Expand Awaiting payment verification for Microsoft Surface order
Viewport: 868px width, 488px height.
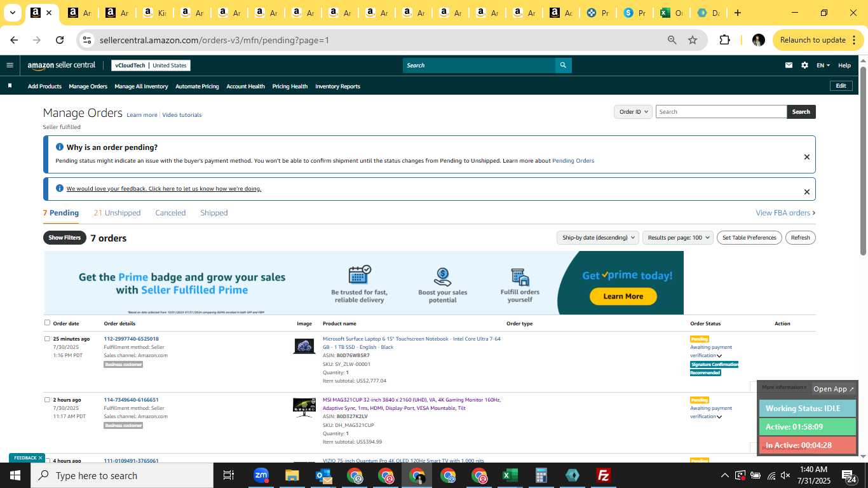[x=719, y=356]
